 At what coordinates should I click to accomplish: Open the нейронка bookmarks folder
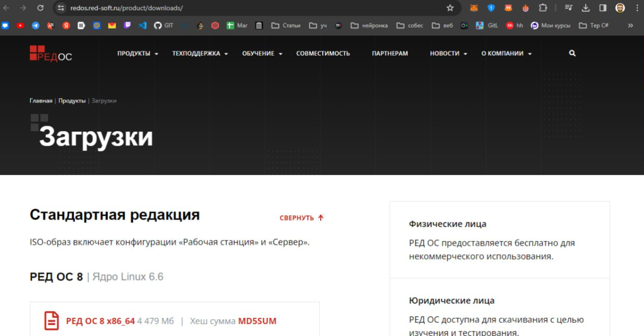point(369,25)
